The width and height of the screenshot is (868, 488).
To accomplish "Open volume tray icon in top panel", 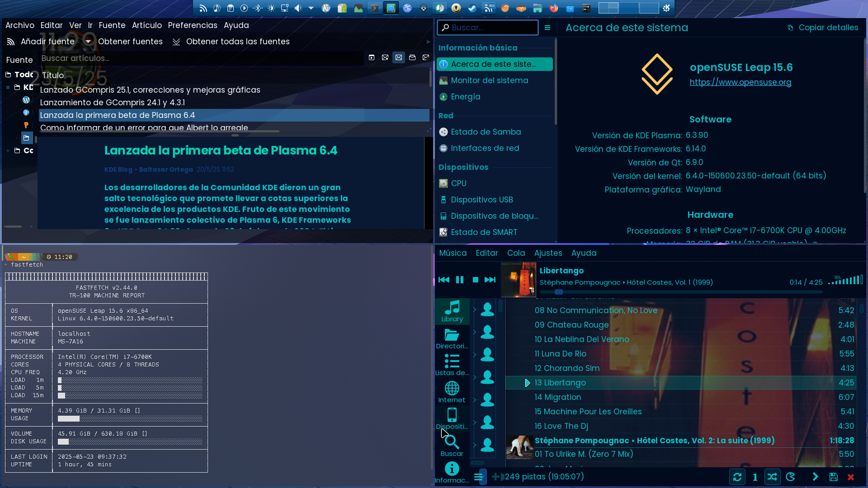I will click(298, 8).
